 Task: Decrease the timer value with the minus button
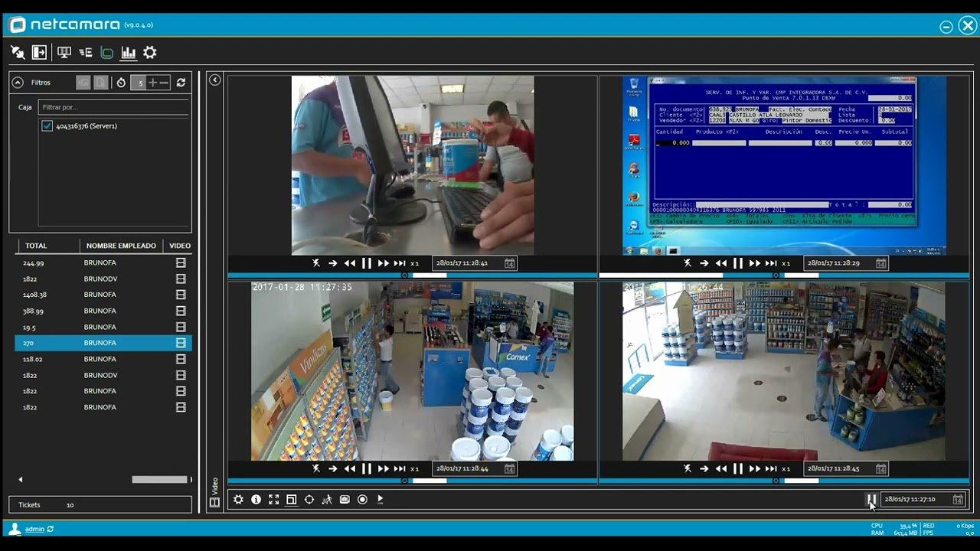click(164, 83)
